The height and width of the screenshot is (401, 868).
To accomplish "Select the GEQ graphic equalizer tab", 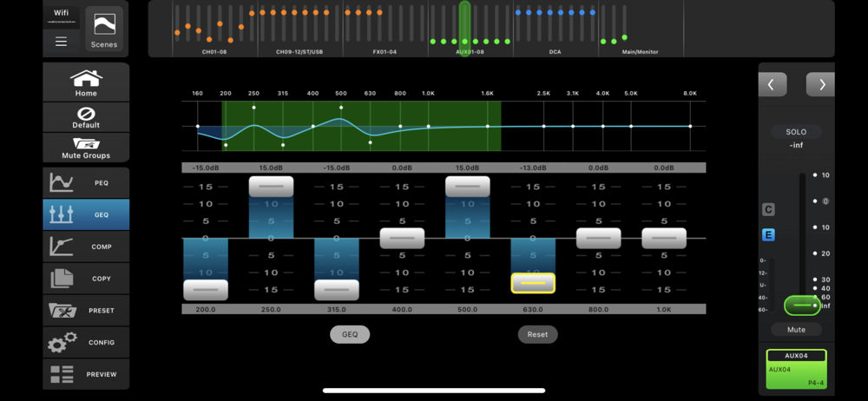I will click(86, 214).
